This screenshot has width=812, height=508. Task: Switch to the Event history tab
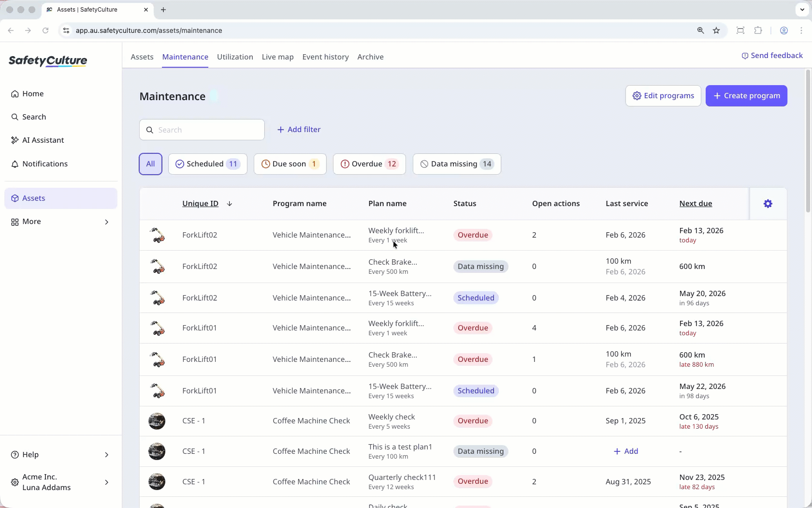point(326,57)
